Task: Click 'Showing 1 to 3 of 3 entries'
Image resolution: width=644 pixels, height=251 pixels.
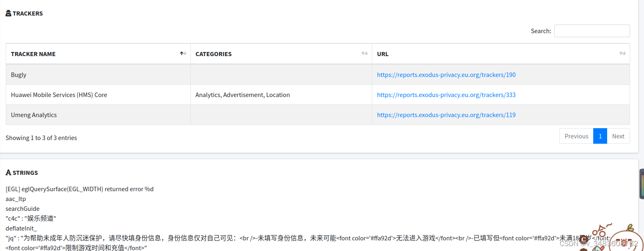Action: tap(41, 138)
